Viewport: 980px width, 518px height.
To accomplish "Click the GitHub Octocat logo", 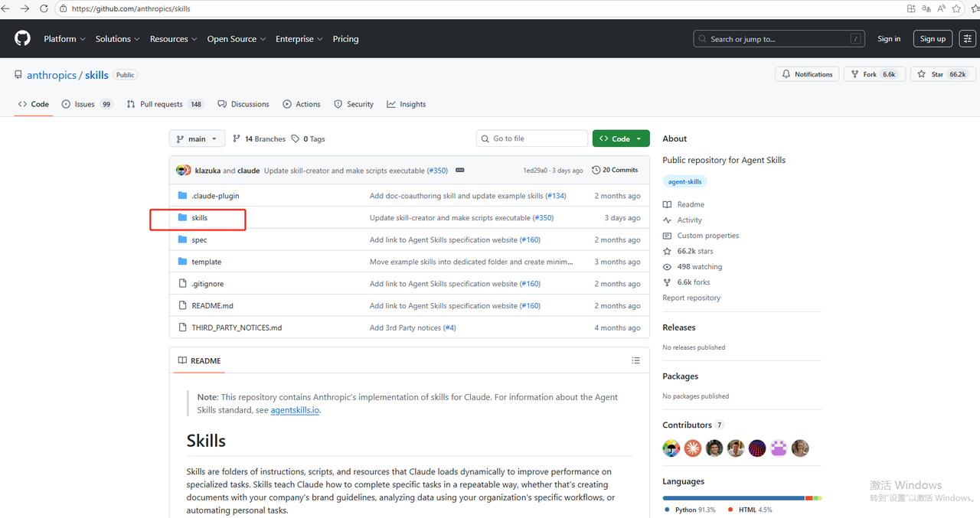I will 22,38.
